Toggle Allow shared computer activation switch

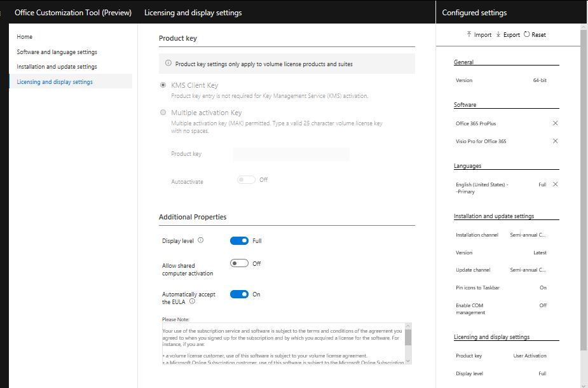(239, 263)
